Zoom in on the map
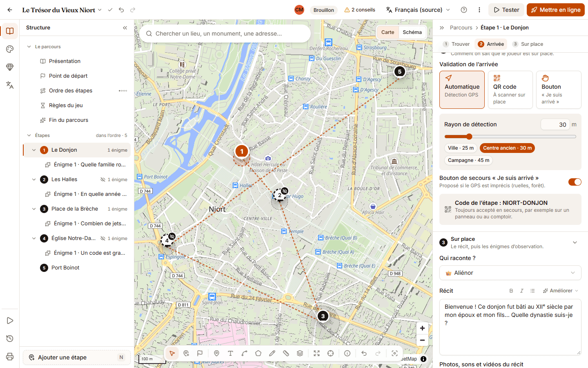The width and height of the screenshot is (588, 368). 422,328
